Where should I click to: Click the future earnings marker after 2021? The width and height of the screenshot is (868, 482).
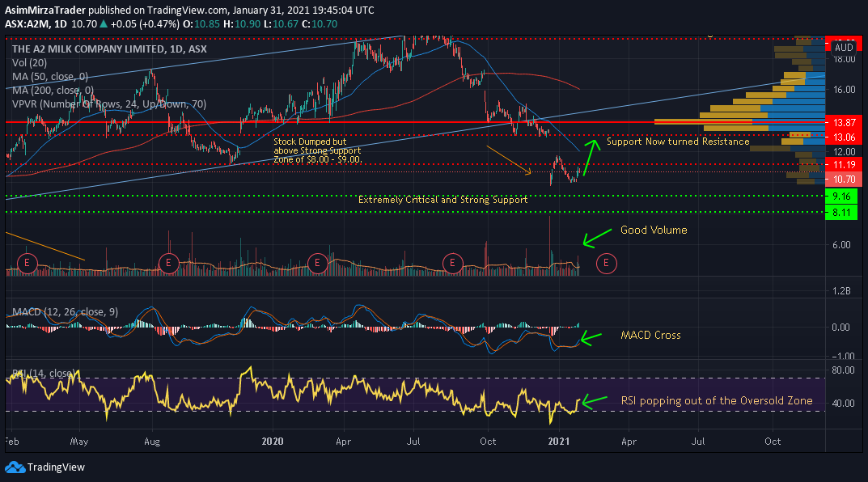(606, 263)
